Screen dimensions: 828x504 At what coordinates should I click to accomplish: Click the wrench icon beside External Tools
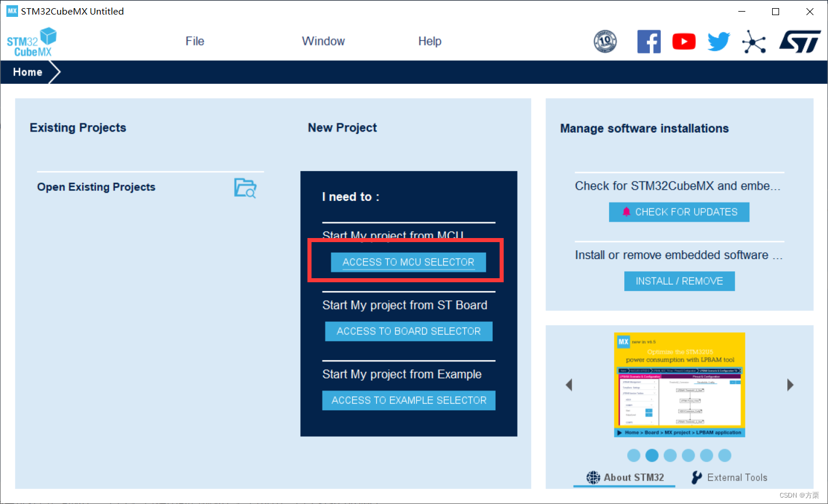[696, 478]
